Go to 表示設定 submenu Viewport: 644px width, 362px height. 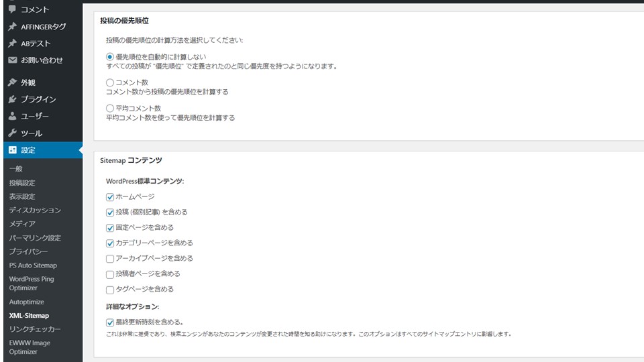pos(22,196)
